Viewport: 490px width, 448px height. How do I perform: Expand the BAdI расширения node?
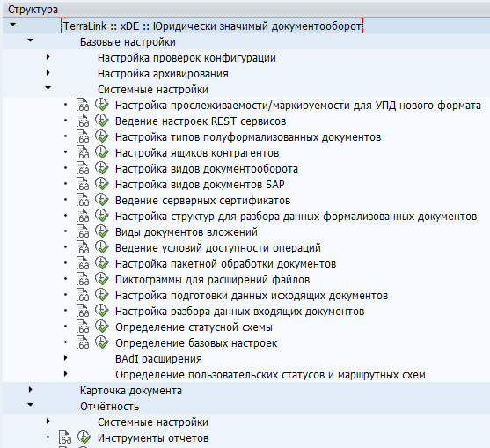(x=65, y=358)
